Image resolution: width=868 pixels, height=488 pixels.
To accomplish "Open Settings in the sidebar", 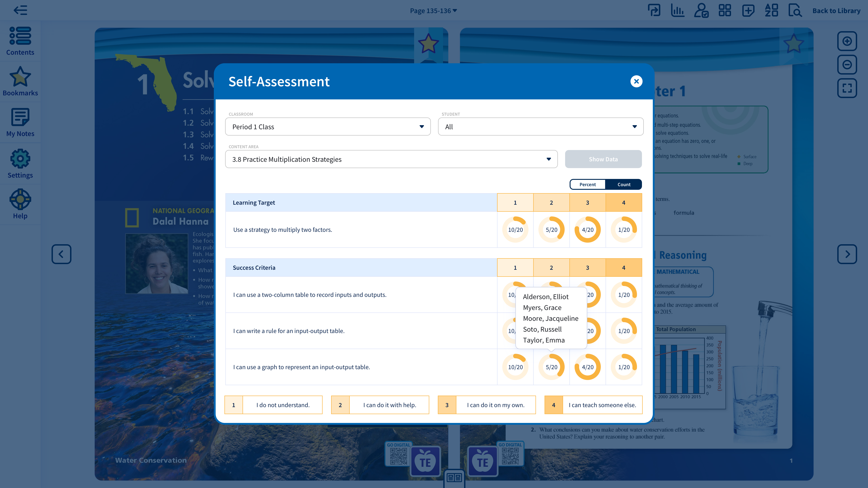I will coord(20,164).
